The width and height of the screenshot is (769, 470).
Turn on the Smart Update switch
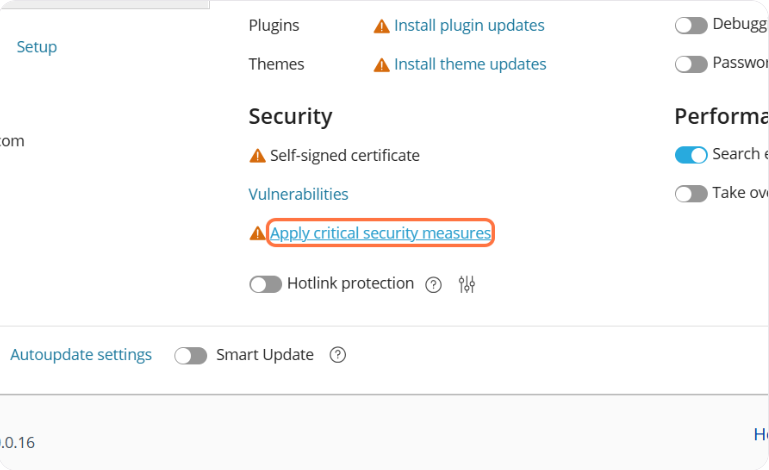tap(191, 355)
